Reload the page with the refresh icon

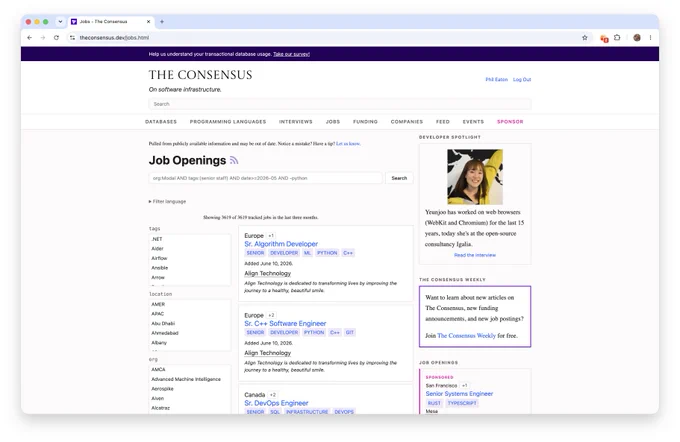(x=56, y=38)
